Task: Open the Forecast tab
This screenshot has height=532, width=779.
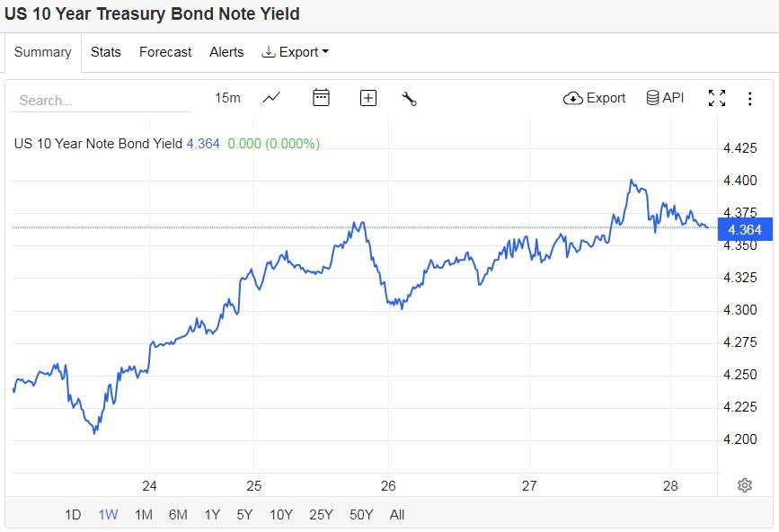Action: [x=165, y=52]
